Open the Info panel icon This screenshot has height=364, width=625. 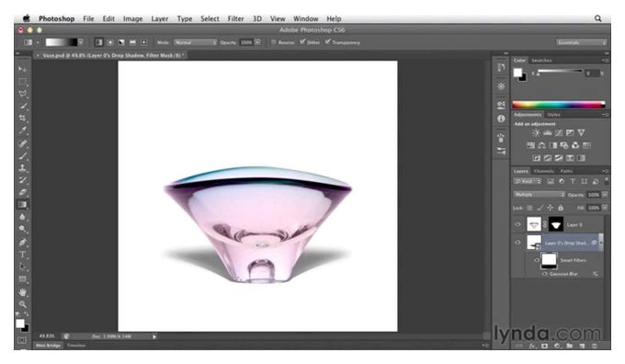coord(501,119)
